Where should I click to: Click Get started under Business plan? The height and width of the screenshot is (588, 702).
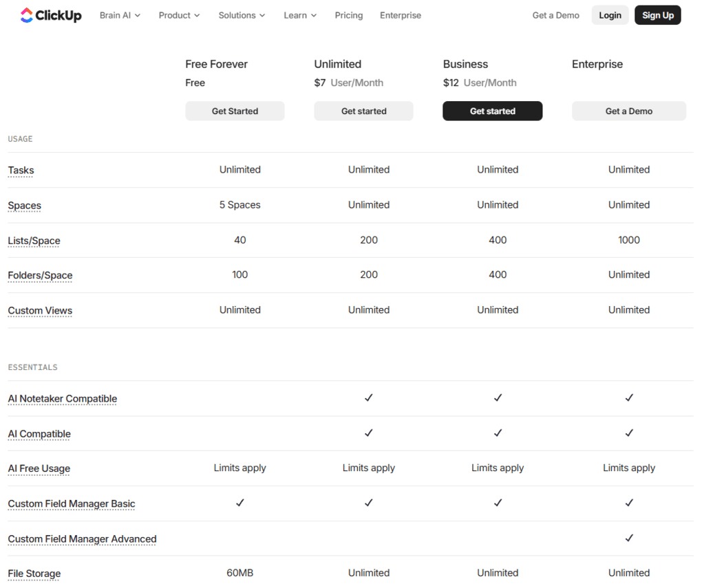point(492,111)
